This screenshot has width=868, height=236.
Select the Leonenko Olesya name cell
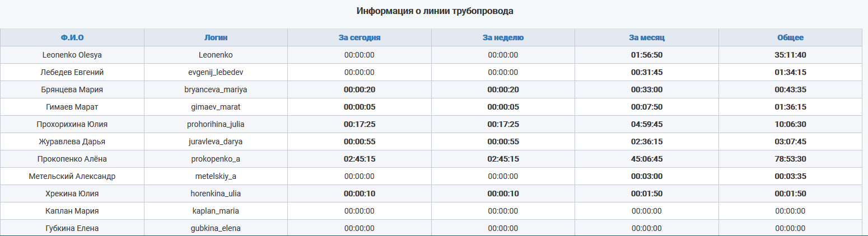(72, 55)
